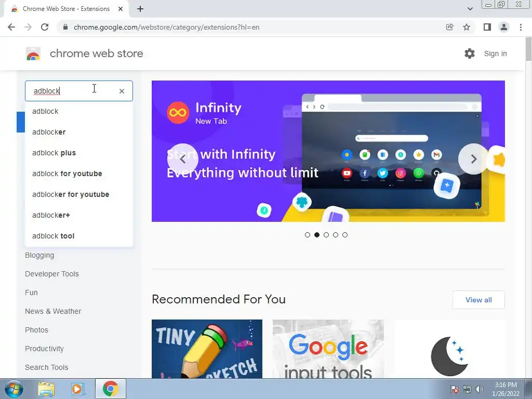Image resolution: width=532 pixels, height=399 pixels.
Task: Open File Explorer from taskbar
Action: tap(46, 389)
